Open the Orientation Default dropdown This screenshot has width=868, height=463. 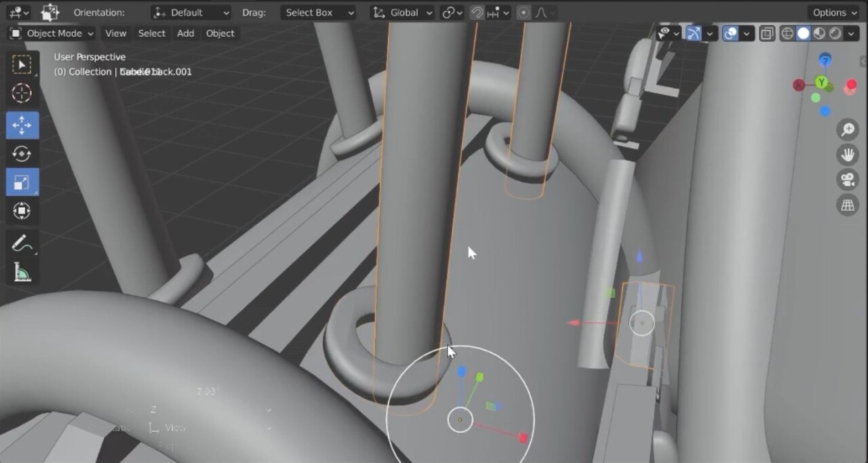pyautogui.click(x=191, y=12)
